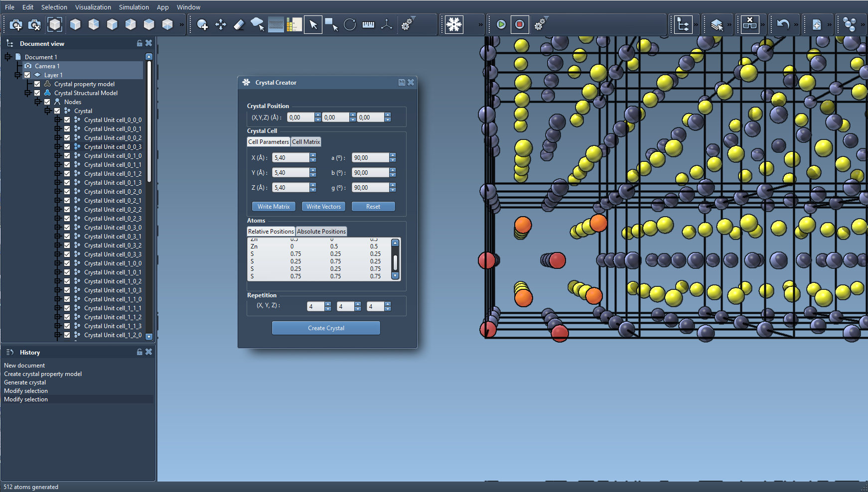The width and height of the screenshot is (868, 492).
Task: Open the periodic table tool
Action: (294, 24)
